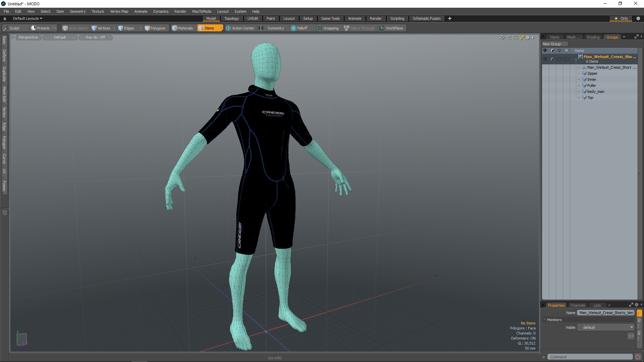
Task: Open viewport settings gear icon
Action: coord(528,38)
